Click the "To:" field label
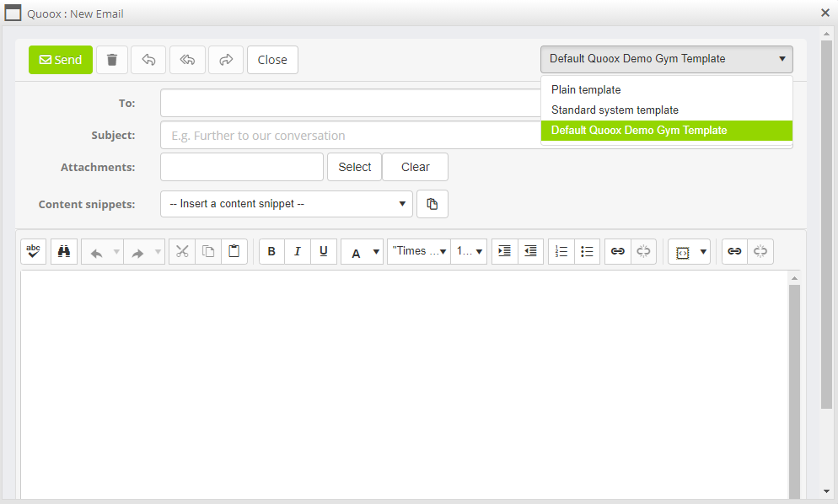 tap(126, 103)
